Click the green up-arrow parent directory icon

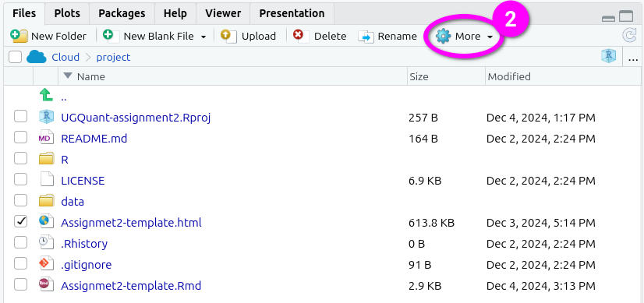point(46,95)
